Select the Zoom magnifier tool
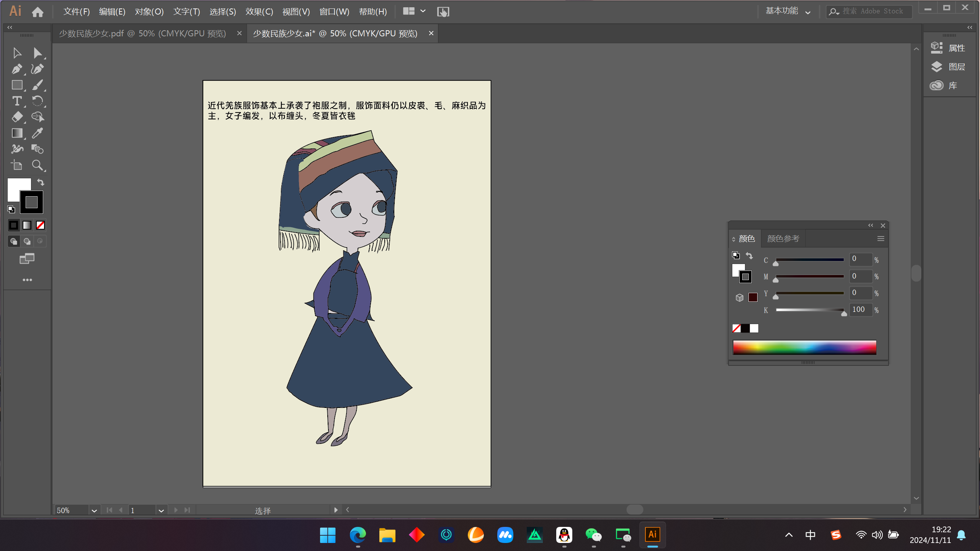The height and width of the screenshot is (551, 980). tap(38, 165)
